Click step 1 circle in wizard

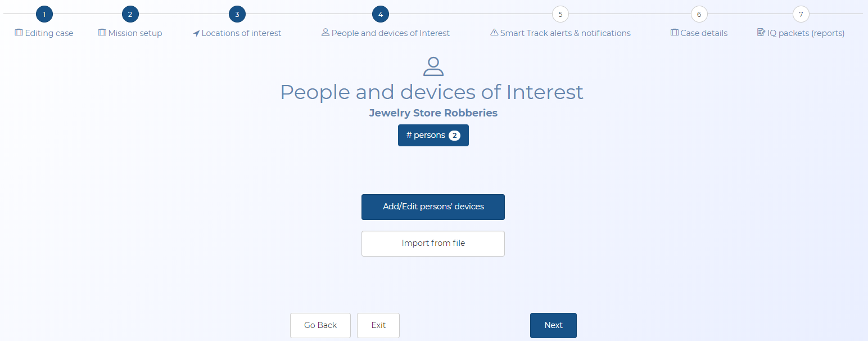coord(44,14)
